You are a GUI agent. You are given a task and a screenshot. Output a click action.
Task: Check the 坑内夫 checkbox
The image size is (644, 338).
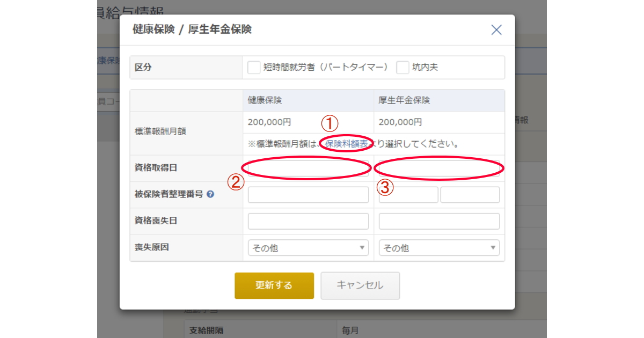coord(402,68)
